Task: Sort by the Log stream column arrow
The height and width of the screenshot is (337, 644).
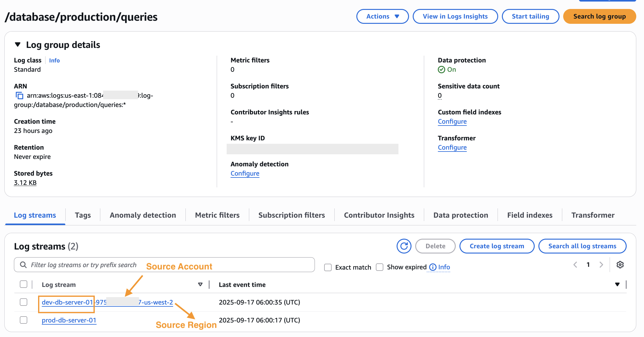Action: pyautogui.click(x=200, y=284)
